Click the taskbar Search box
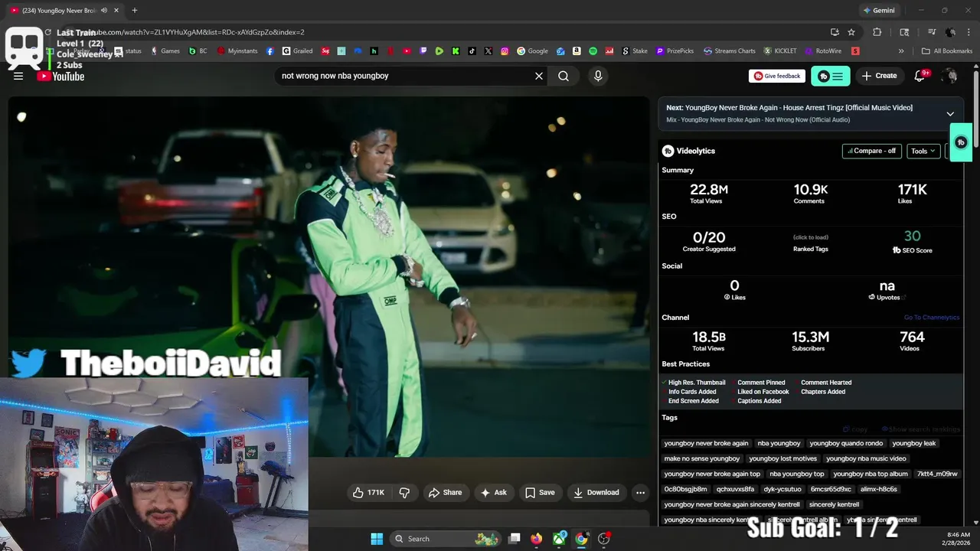 click(x=446, y=539)
